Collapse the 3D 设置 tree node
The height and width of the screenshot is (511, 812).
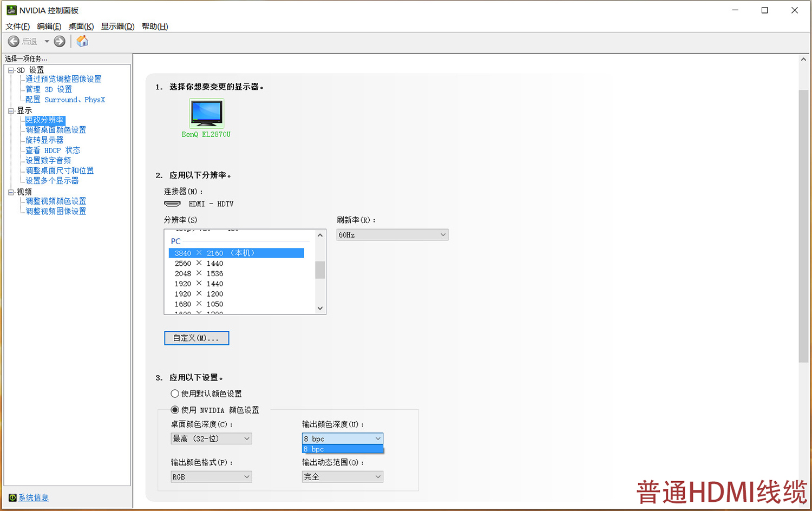coord(11,70)
